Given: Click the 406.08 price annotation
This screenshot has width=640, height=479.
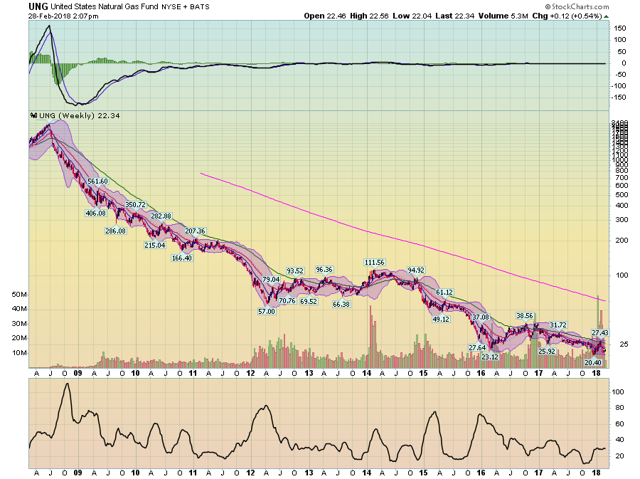Looking at the screenshot, I should coord(96,213).
